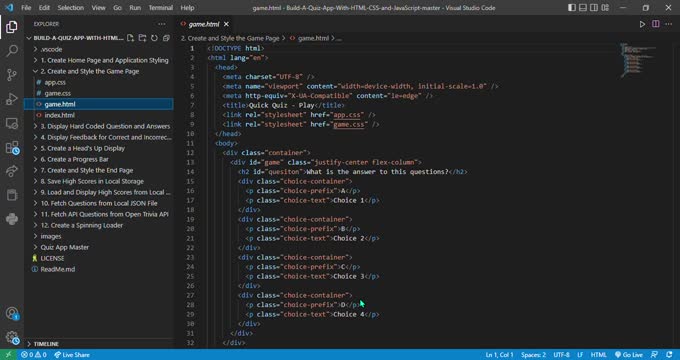Viewport: 680px width, 360px height.
Task: Expand folder 5. Create a Head's Up Display
Action: point(99,148)
